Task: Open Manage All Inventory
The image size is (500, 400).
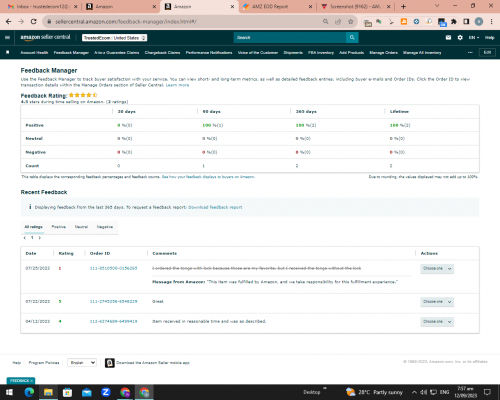Action: click(x=422, y=53)
